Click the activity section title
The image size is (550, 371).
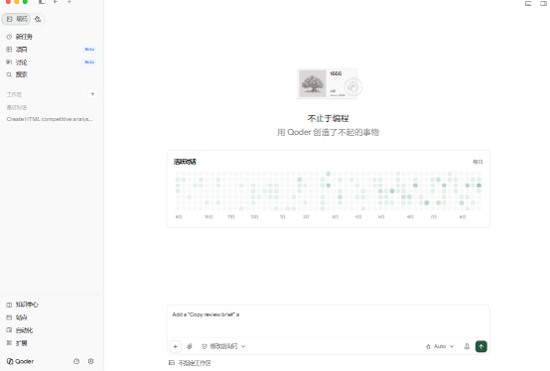185,162
